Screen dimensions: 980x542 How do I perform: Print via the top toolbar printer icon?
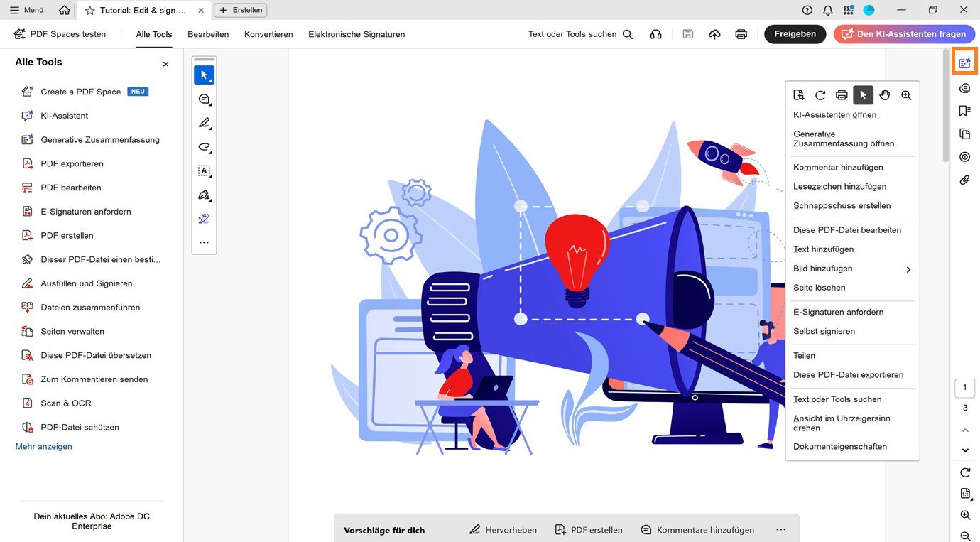pos(741,34)
